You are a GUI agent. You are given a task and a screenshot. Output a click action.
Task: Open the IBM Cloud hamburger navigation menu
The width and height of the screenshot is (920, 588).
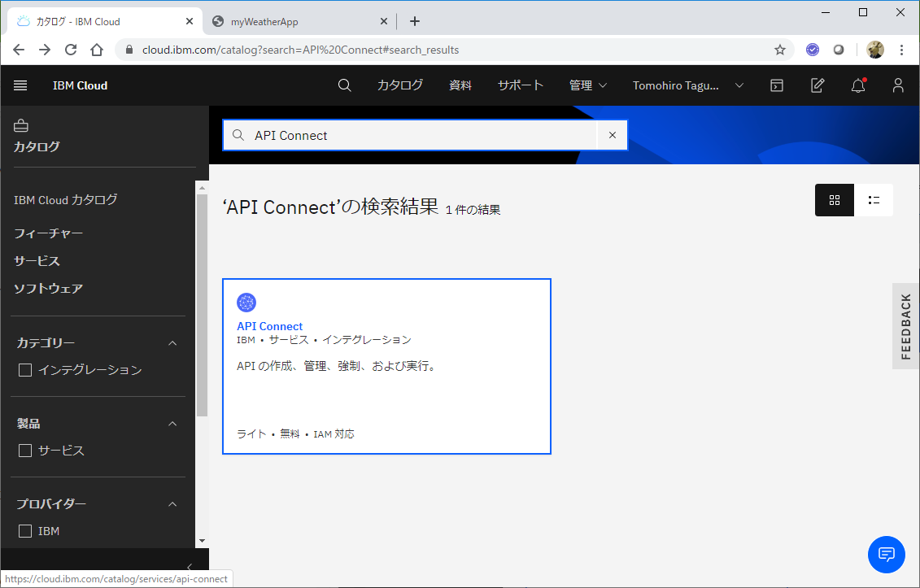pyautogui.click(x=20, y=85)
